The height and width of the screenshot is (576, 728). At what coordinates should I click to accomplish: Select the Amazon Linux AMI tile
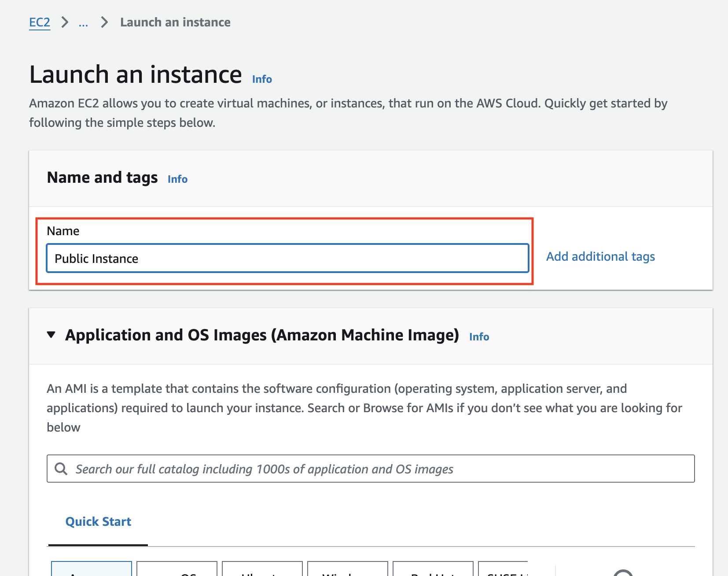[x=92, y=570]
